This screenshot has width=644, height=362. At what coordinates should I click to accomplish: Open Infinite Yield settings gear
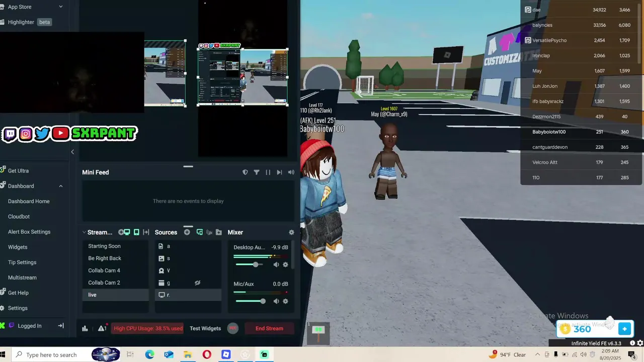tap(640, 343)
